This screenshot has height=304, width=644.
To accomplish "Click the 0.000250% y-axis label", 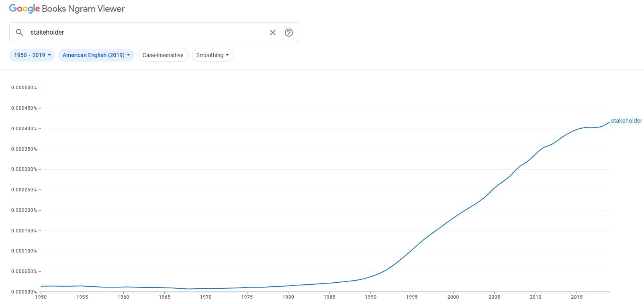I will (x=24, y=190).
